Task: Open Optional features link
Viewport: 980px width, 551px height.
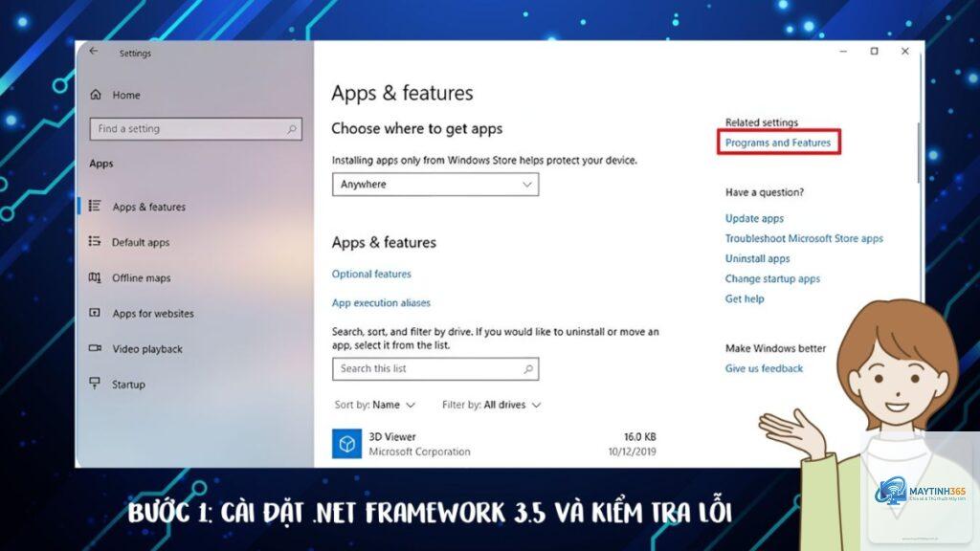Action: tap(371, 274)
